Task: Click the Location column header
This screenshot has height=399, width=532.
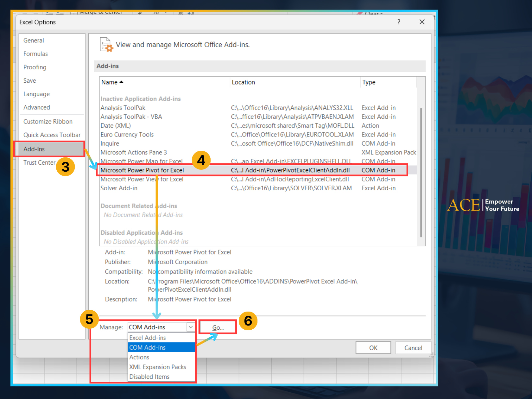Action: pyautogui.click(x=243, y=82)
